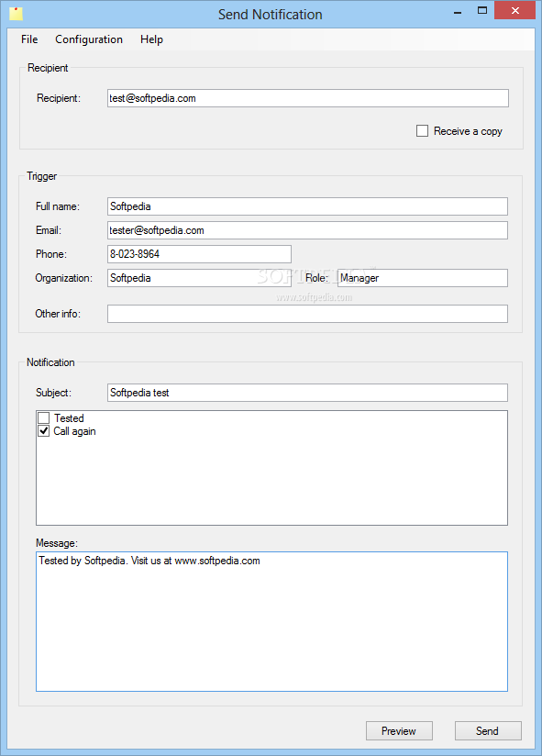Check the Tested option
Image resolution: width=542 pixels, height=756 pixels.
click(44, 418)
